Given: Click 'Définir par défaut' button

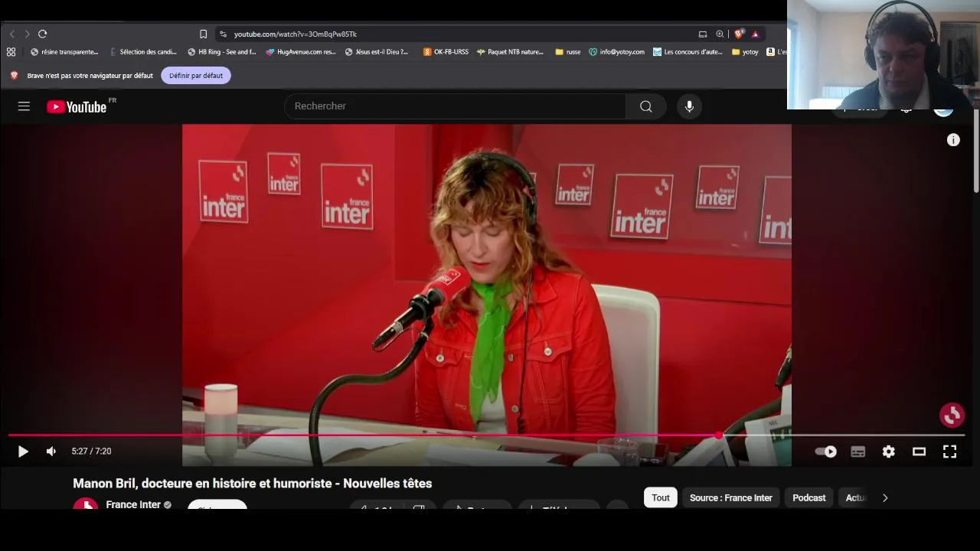Looking at the screenshot, I should pyautogui.click(x=196, y=76).
